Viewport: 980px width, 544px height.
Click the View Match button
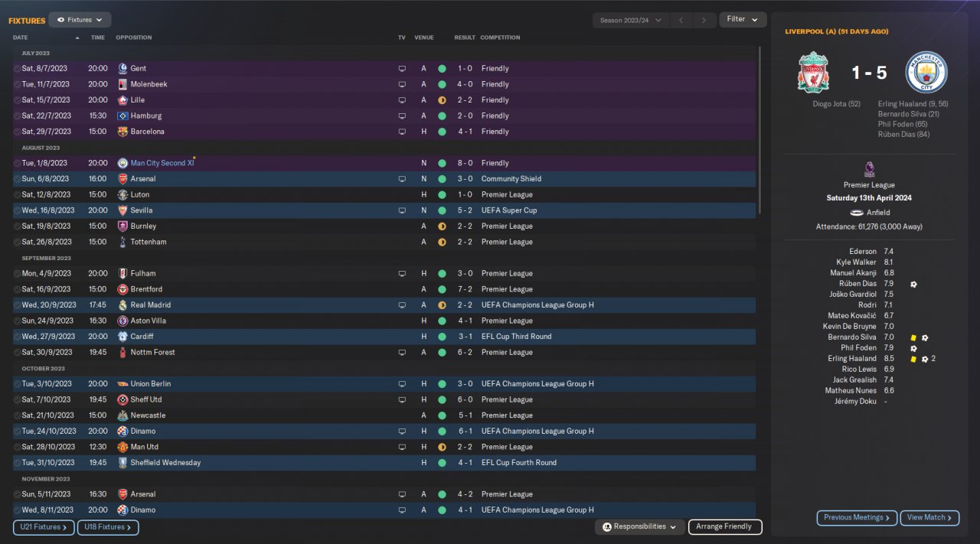[x=929, y=518]
